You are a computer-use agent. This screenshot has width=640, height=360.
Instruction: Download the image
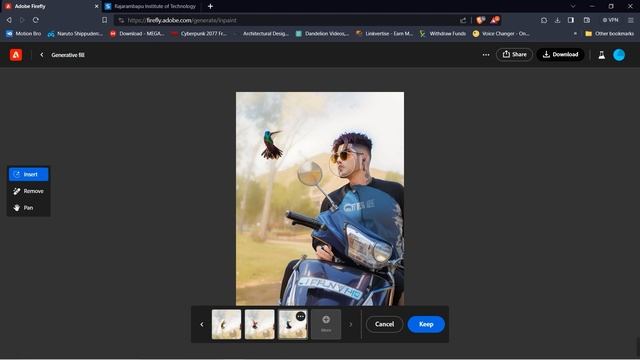point(560,54)
